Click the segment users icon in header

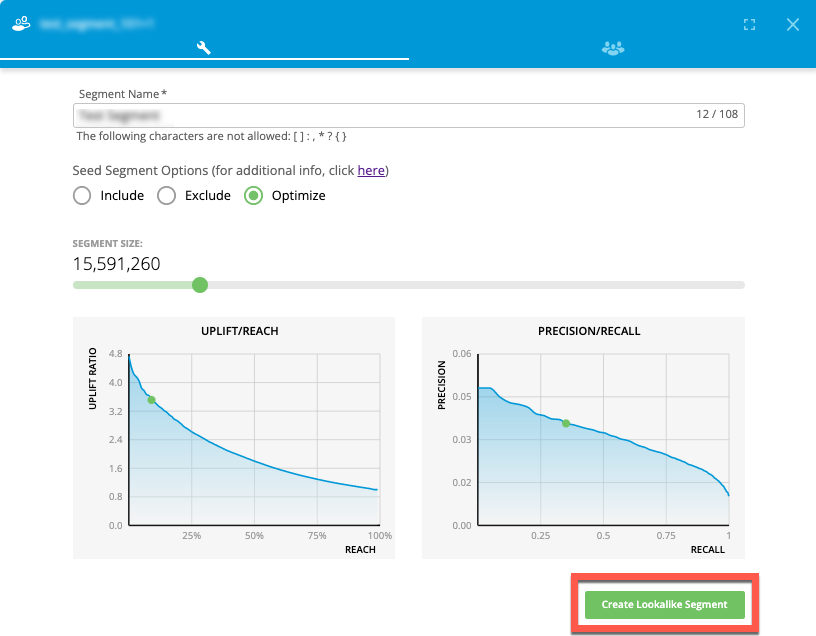(21, 24)
